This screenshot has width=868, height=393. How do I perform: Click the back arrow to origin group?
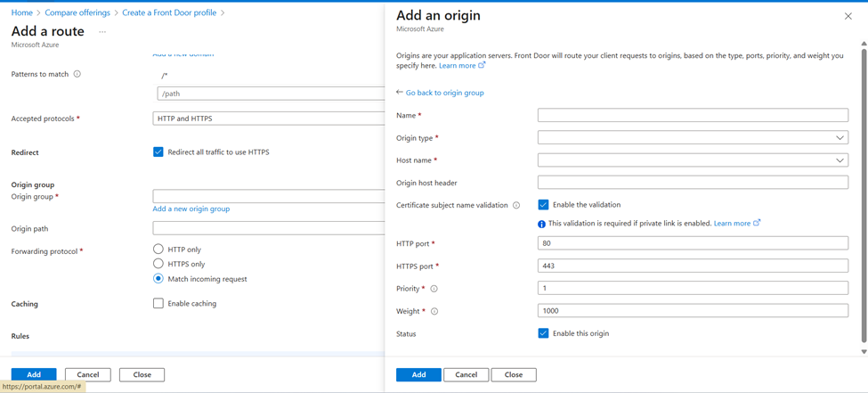(400, 93)
